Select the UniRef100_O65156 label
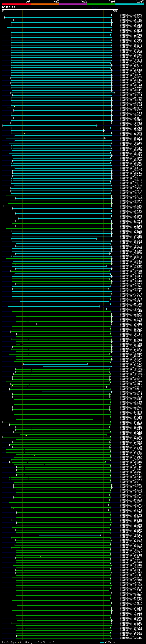The height and width of the screenshot is (644, 146). point(131,216)
